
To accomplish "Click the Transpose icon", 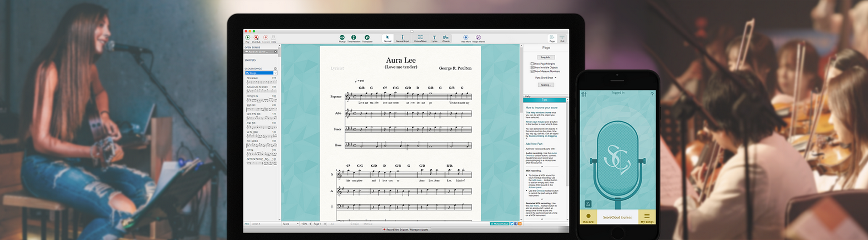I will coord(367,38).
